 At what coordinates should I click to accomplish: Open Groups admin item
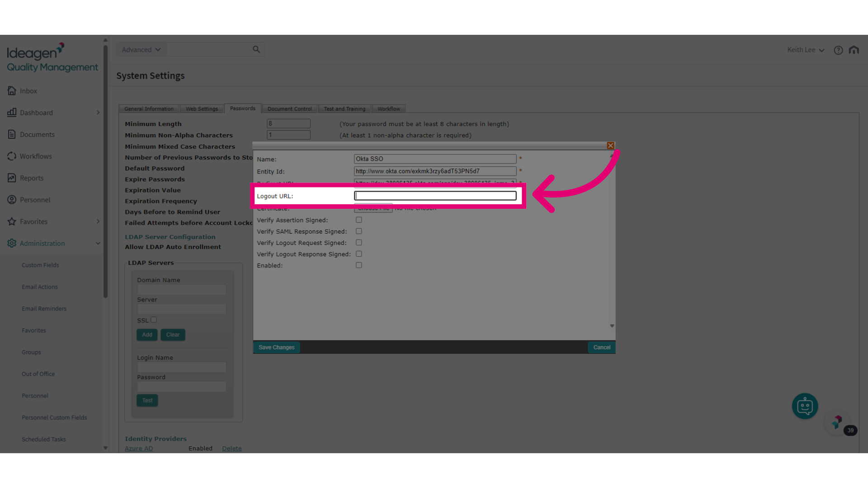[x=31, y=352]
